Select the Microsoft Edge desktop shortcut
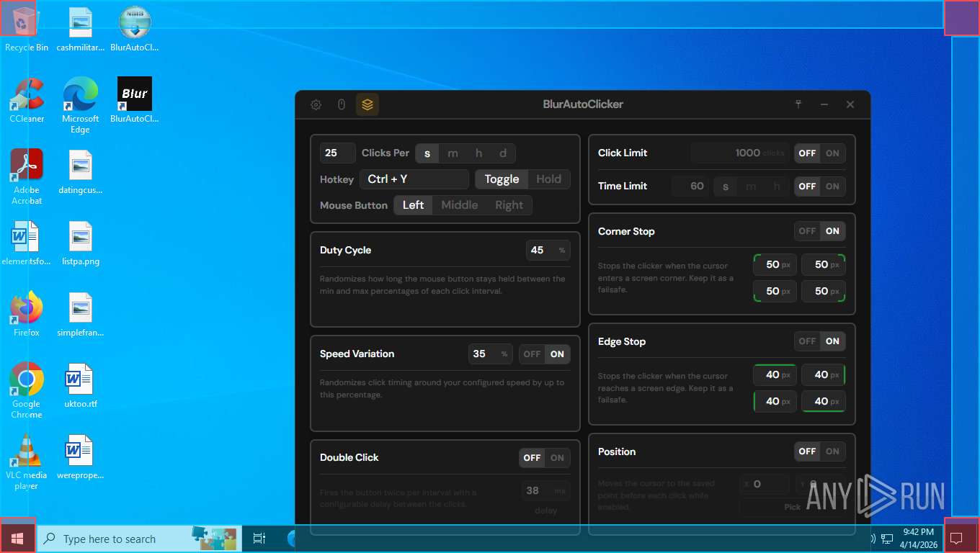The image size is (980, 553). coord(81,105)
